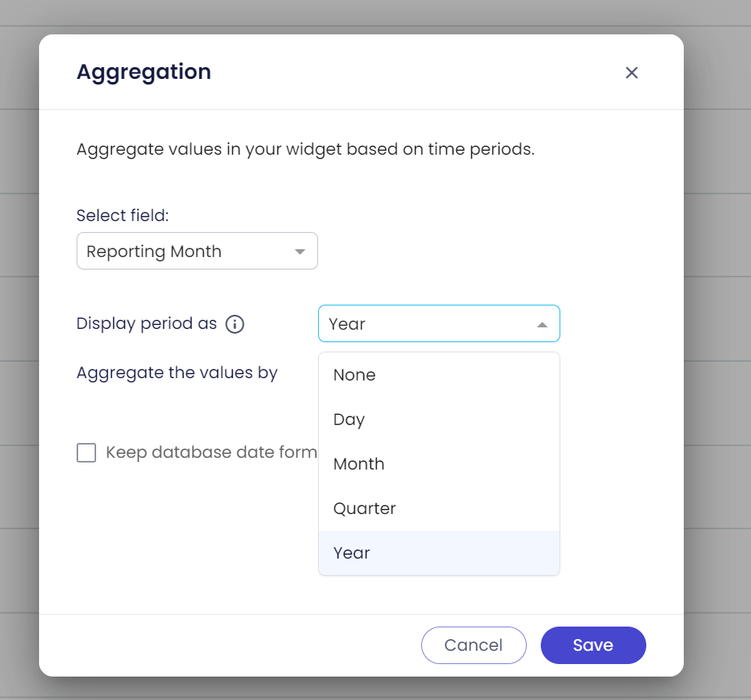
Task: Select the Quarter option
Action: coord(364,509)
